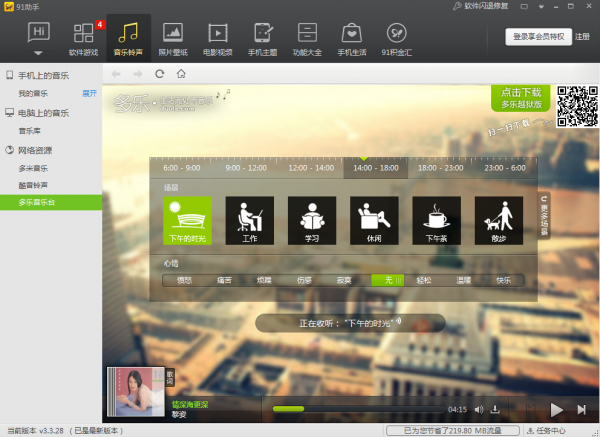The image size is (600, 437).
Task: Select the 14:00 - 18:00 time tab
Action: point(376,168)
